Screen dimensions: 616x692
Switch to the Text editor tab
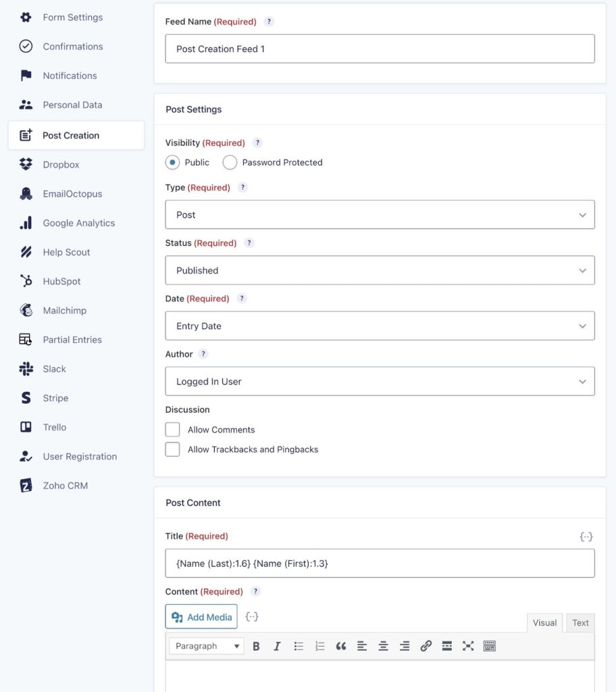(580, 622)
